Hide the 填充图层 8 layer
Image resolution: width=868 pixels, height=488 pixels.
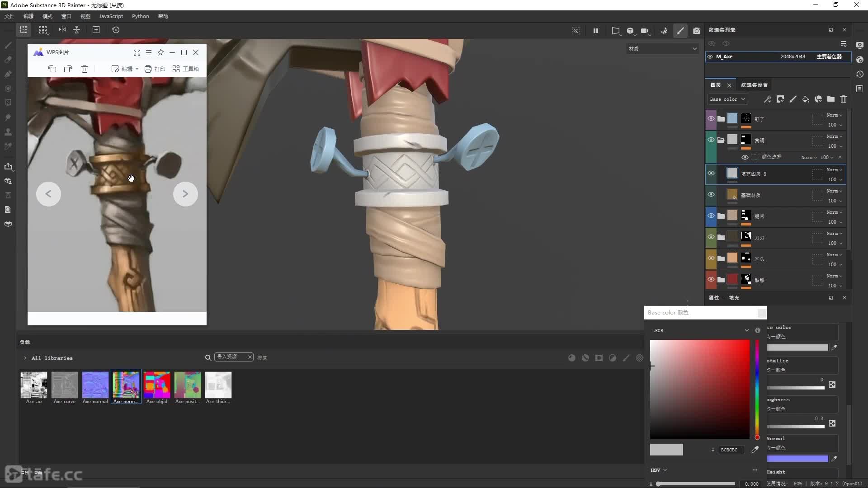(x=711, y=174)
